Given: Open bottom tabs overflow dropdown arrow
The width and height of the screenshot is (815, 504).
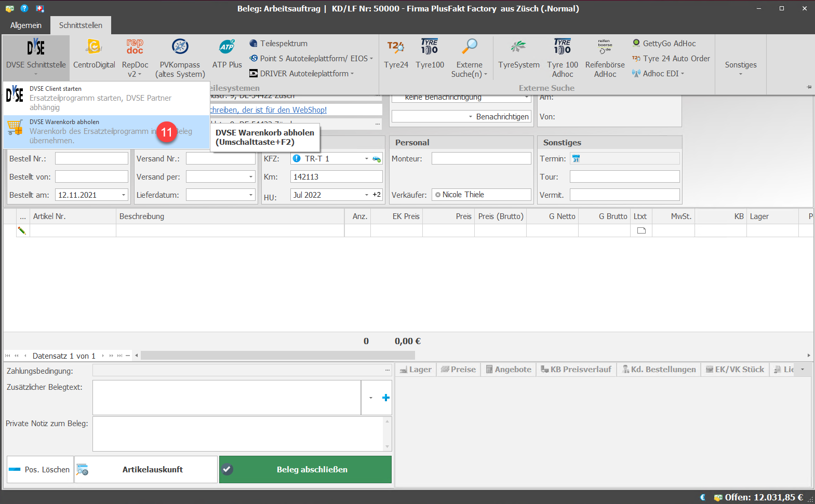Looking at the screenshot, I should pyautogui.click(x=803, y=370).
